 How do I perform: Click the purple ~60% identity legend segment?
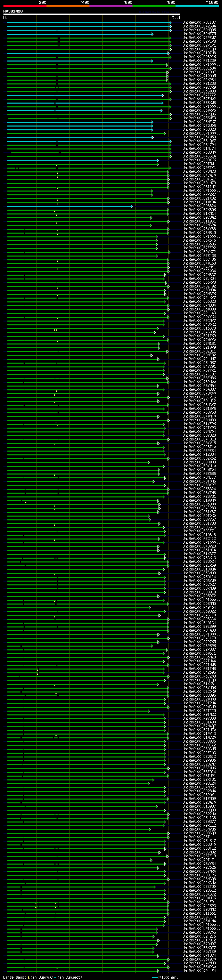(111, 6)
